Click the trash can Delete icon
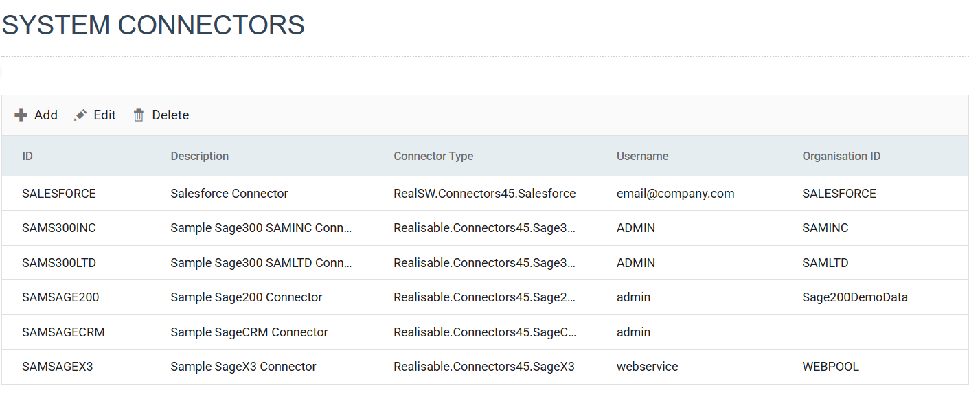This screenshot has height=401, width=980. [139, 115]
